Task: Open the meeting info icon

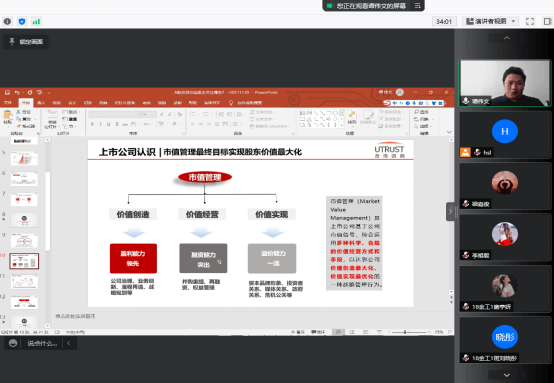Action: (x=7, y=22)
